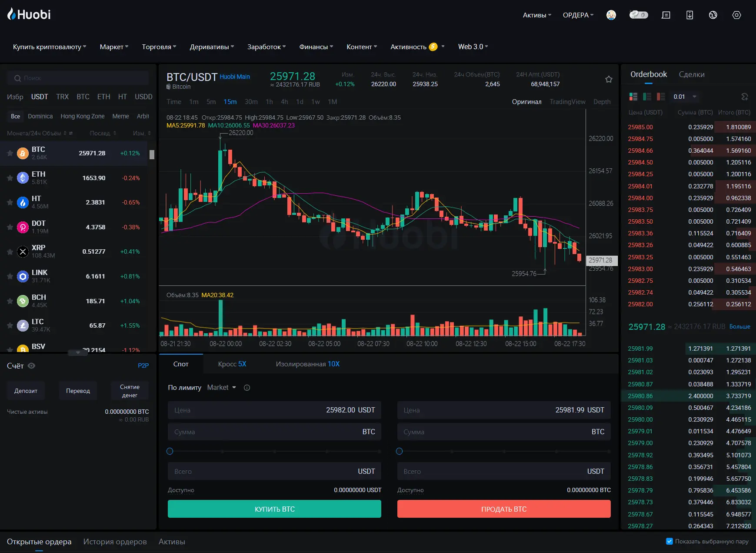Image resolution: width=756 pixels, height=553 pixels.
Task: Click the buy amount slider handle
Action: tap(170, 452)
